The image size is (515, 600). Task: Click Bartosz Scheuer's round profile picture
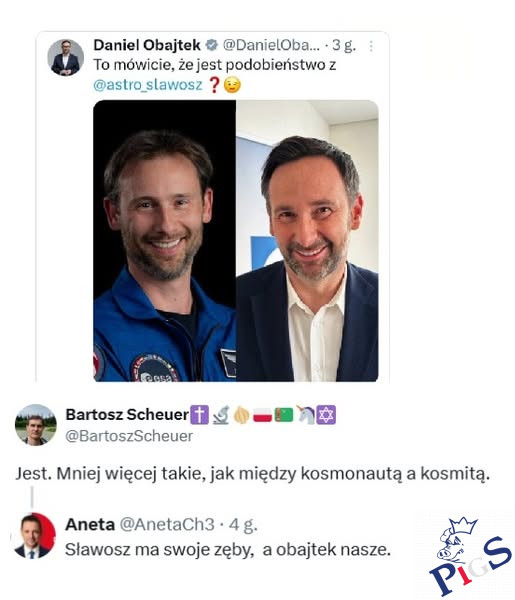(x=36, y=425)
